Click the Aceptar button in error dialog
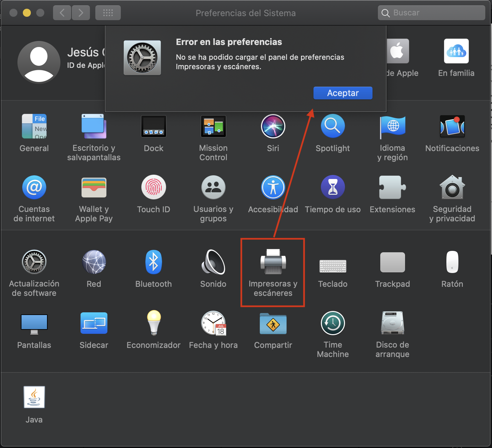The width and height of the screenshot is (492, 448). 343,93
